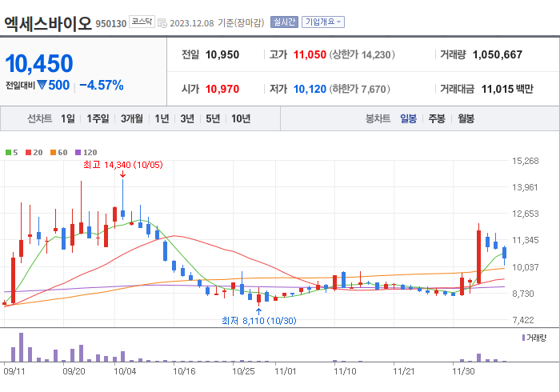The height and width of the screenshot is (392, 560).
Task: Switch to 월봉 candlestick chart
Action: [x=466, y=118]
